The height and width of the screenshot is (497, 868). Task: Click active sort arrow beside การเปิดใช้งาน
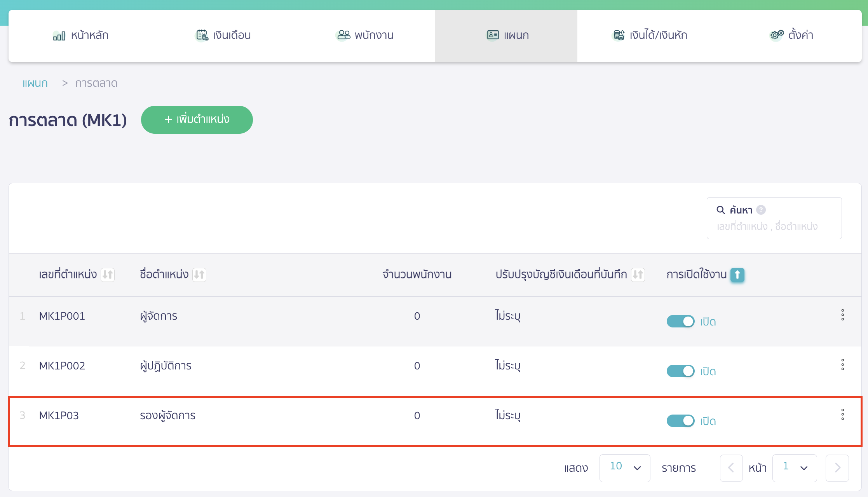point(737,275)
